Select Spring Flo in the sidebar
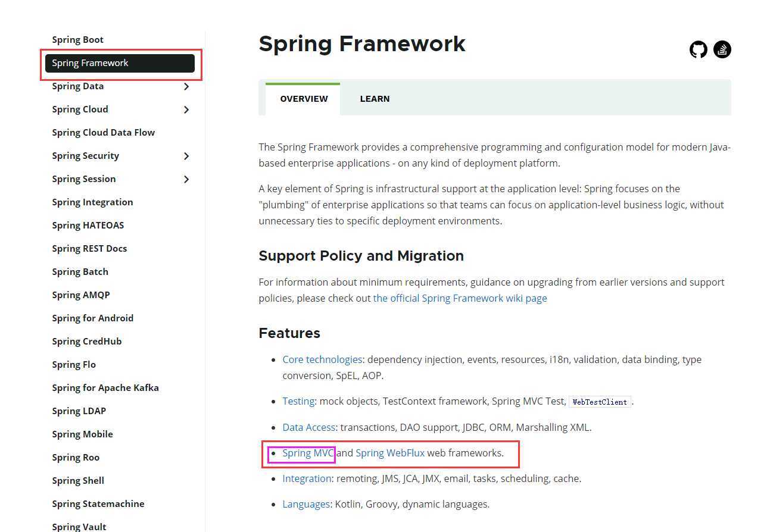 click(74, 365)
